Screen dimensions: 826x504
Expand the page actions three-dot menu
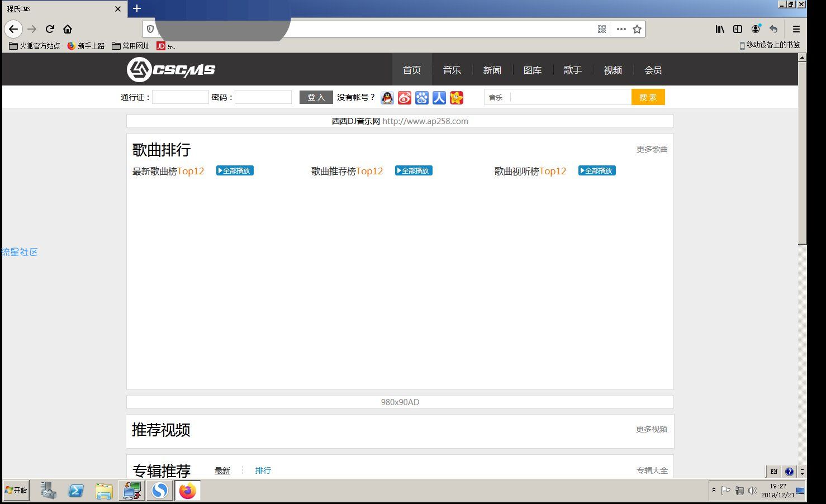(x=621, y=29)
